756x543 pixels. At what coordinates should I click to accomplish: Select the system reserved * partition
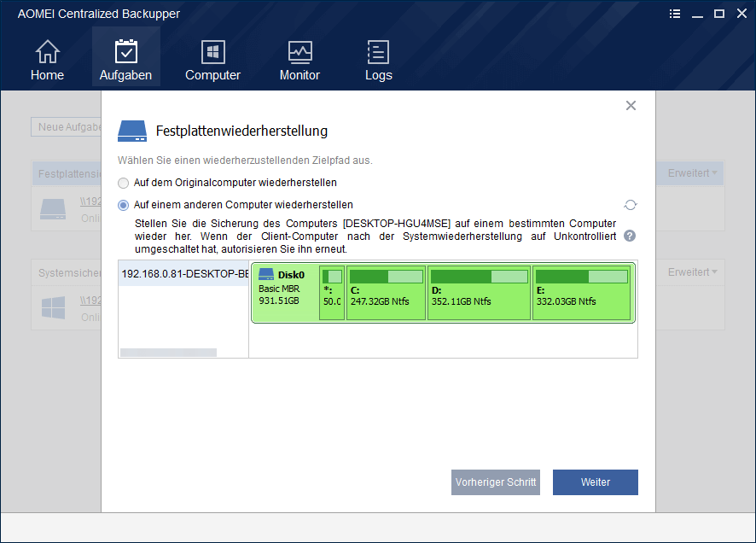[332, 293]
